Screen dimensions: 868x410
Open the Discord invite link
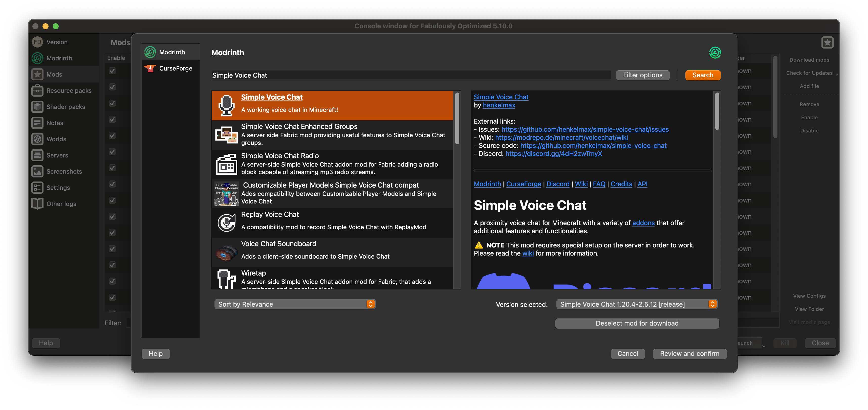[553, 154]
